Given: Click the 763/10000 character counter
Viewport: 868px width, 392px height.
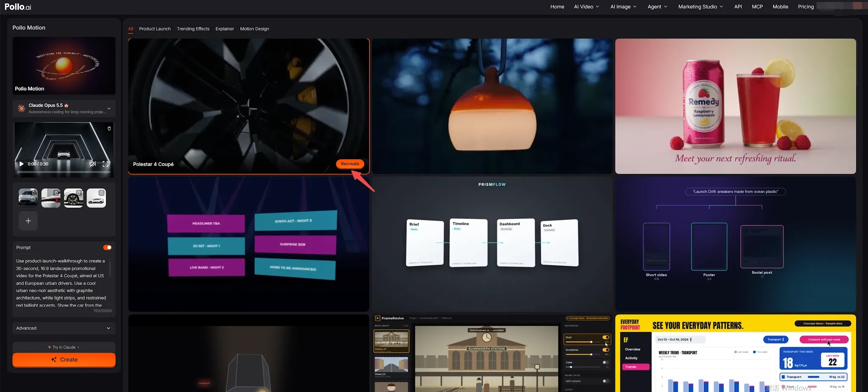Looking at the screenshot, I should pos(103,311).
